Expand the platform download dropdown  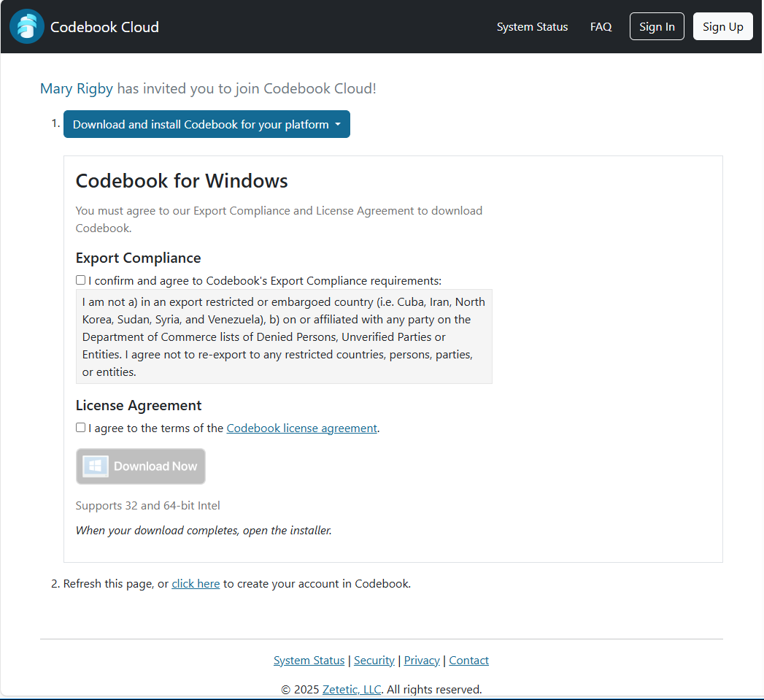[207, 124]
